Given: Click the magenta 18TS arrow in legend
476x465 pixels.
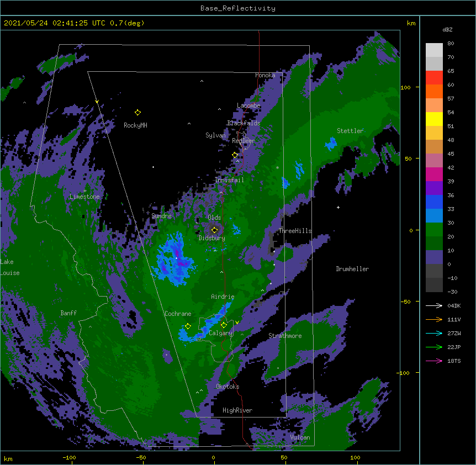Looking at the screenshot, I should tap(434, 361).
